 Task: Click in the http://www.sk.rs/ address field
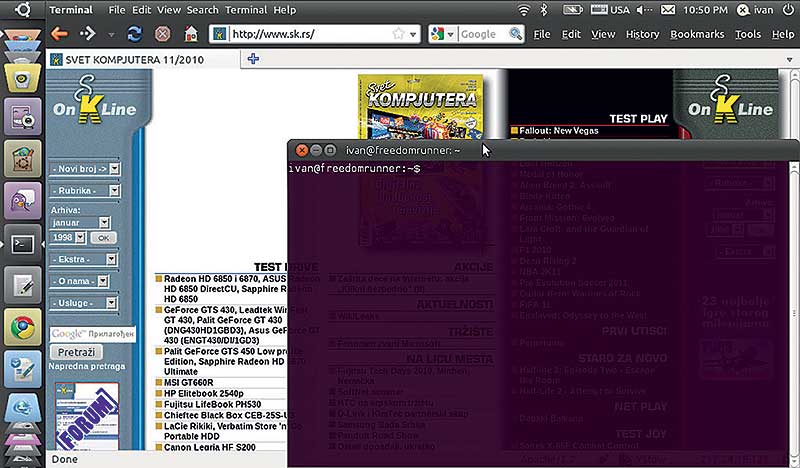[x=309, y=34]
